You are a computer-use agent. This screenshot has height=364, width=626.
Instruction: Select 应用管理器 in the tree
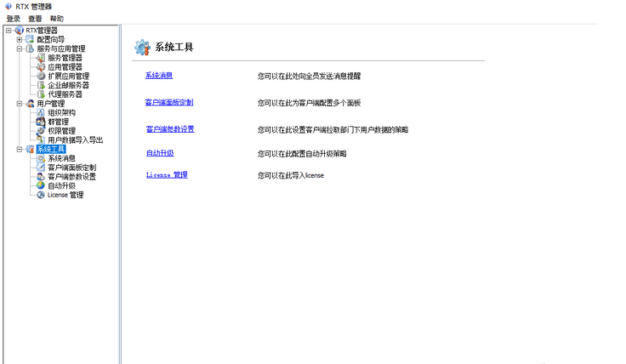pos(65,67)
